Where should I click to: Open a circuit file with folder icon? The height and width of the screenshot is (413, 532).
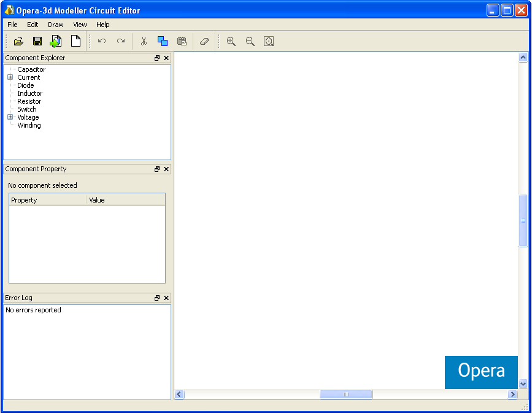18,41
